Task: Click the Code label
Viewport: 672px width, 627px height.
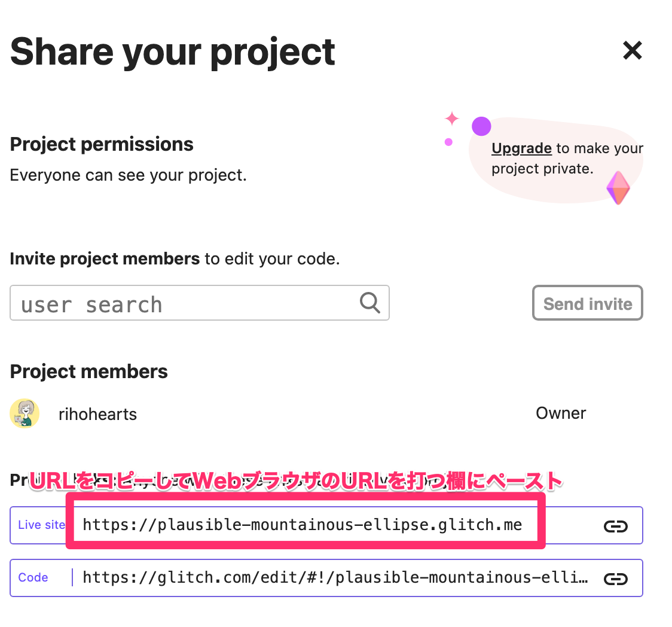Action: click(33, 577)
